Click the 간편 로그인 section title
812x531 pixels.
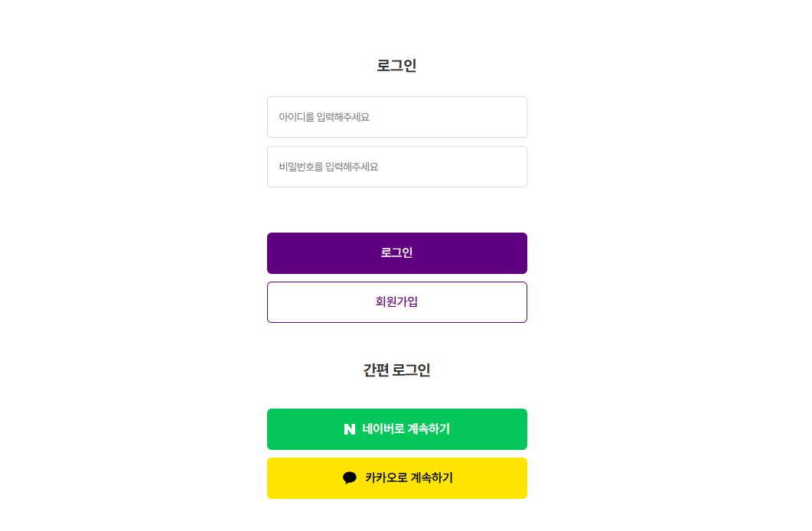click(x=396, y=369)
